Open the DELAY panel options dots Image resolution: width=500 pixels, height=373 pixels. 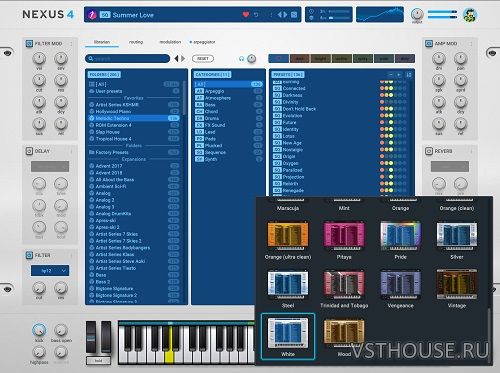pyautogui.click(x=71, y=151)
